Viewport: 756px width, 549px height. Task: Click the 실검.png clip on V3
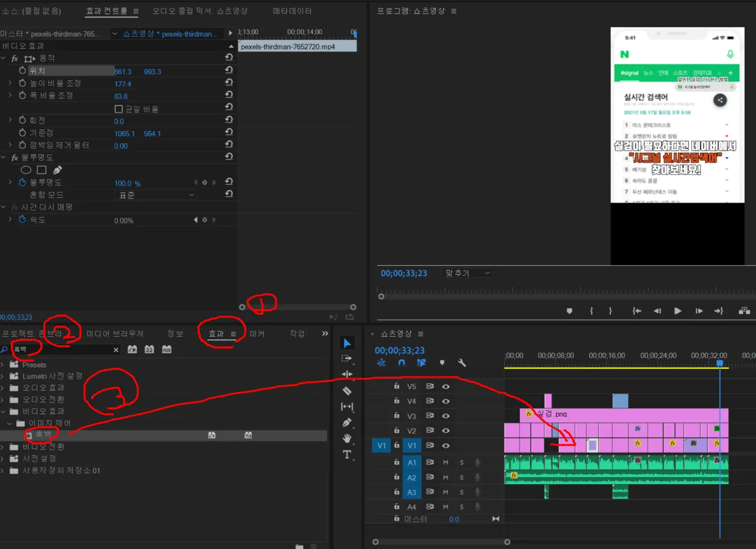[x=624, y=414]
